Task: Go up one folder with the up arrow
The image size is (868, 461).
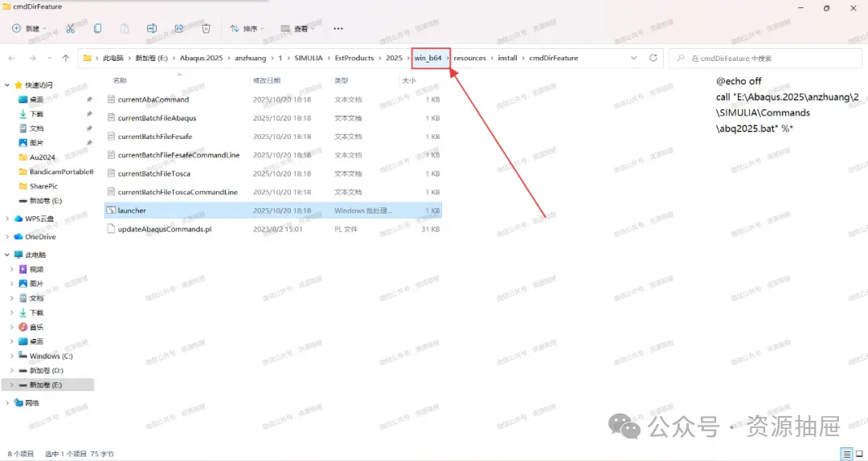Action: 66,58
